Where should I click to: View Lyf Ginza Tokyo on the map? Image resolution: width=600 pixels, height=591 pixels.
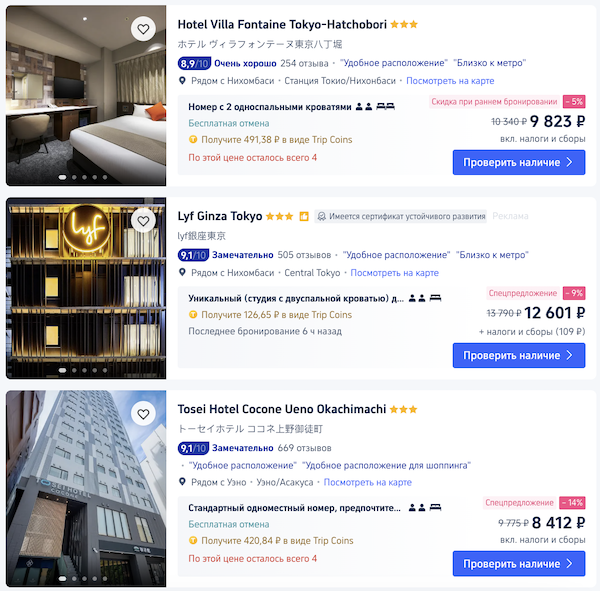[395, 273]
